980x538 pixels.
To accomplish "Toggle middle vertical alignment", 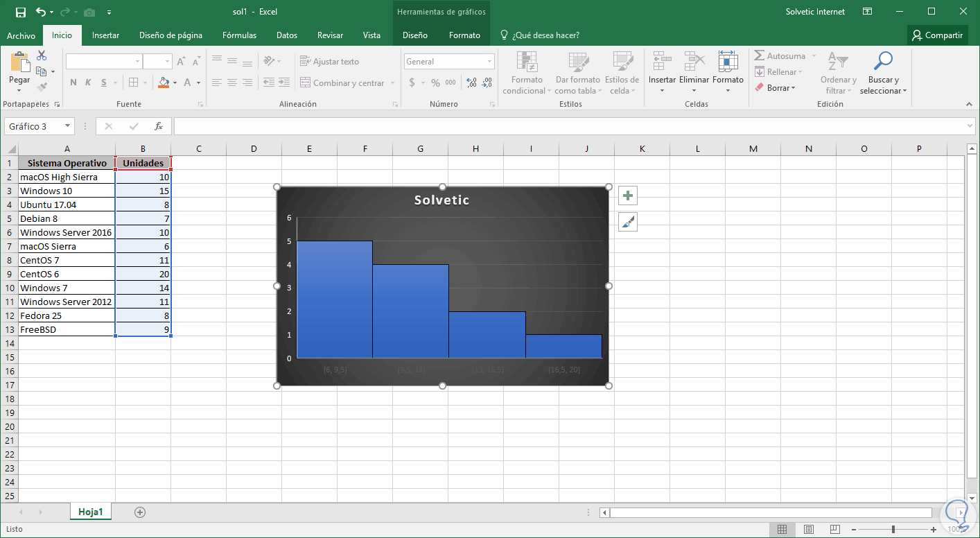I will pyautogui.click(x=232, y=62).
